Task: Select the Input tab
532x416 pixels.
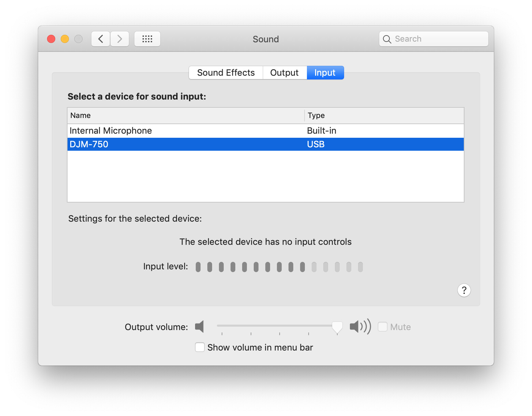Action: (x=325, y=73)
